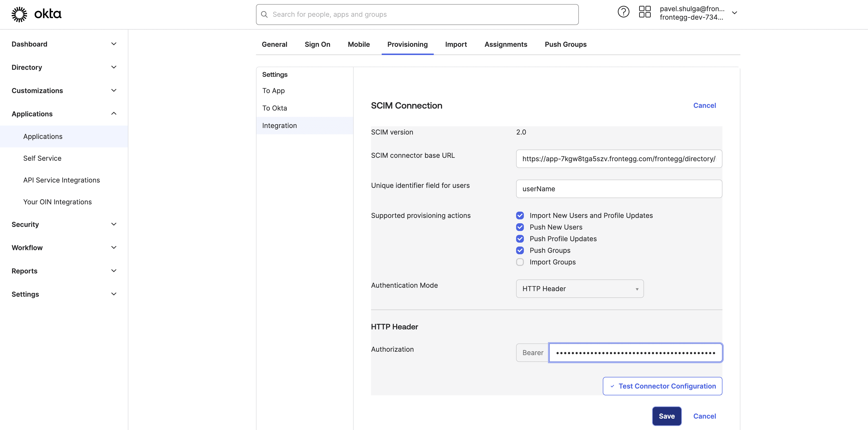Switch to the Push Groups tab
Screen dimensions: 868x430
point(566,45)
